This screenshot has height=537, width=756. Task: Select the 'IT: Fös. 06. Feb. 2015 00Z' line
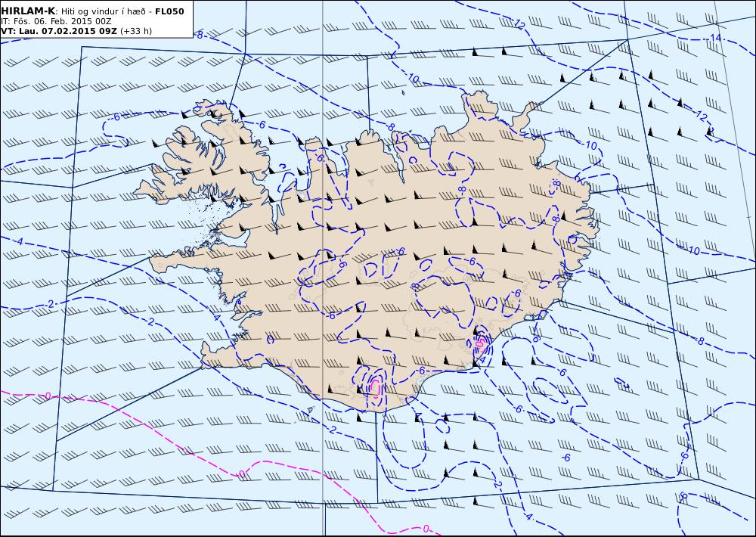click(x=56, y=22)
